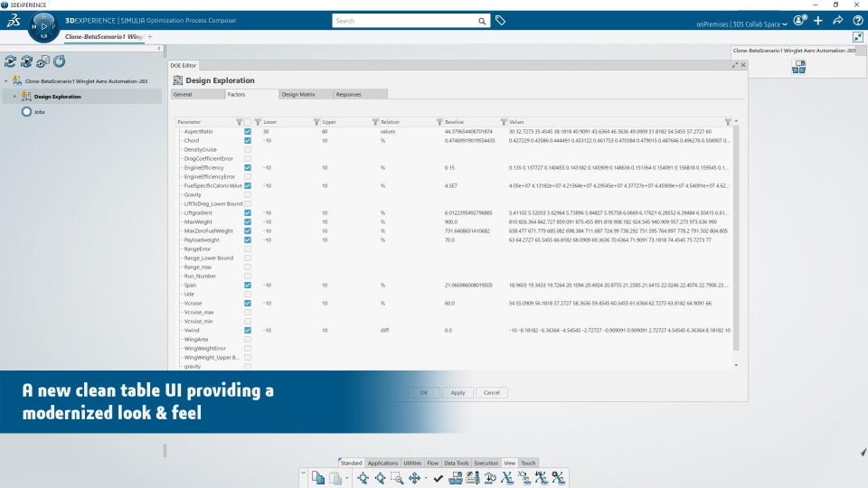Click the first run-and-update icon in left panel
The width and height of the screenshot is (868, 488).
point(11,61)
